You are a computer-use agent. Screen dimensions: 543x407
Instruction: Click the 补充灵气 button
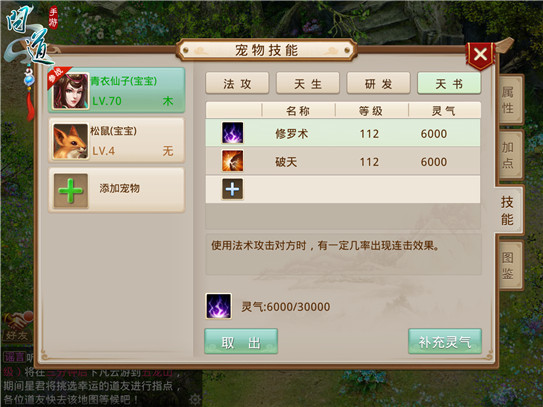click(445, 342)
